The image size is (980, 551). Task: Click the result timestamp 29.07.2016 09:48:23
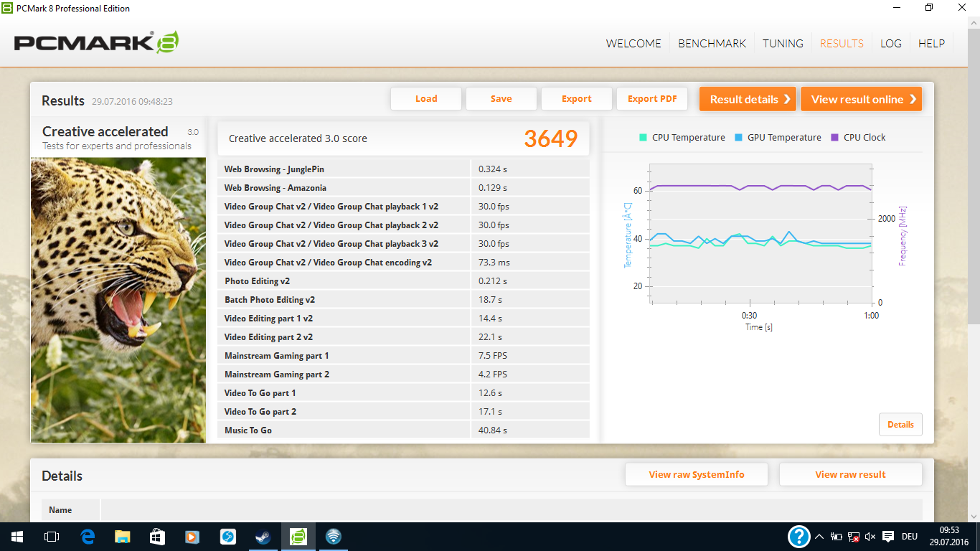click(x=132, y=102)
